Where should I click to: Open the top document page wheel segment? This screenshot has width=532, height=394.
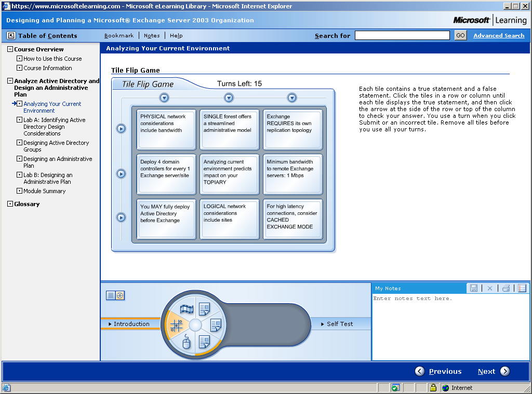tap(205, 309)
